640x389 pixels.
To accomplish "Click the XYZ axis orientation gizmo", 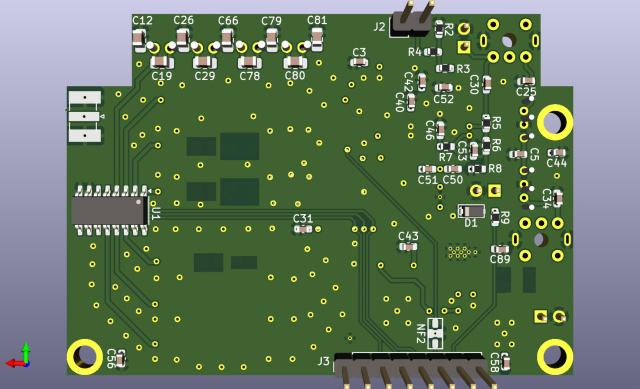I will coord(19,356).
